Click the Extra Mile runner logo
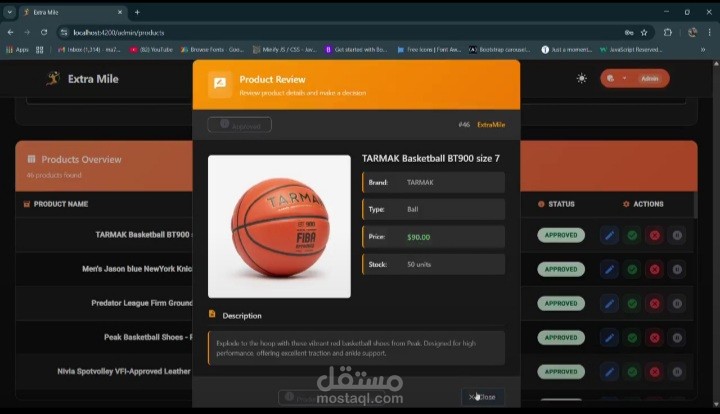 [x=53, y=78]
